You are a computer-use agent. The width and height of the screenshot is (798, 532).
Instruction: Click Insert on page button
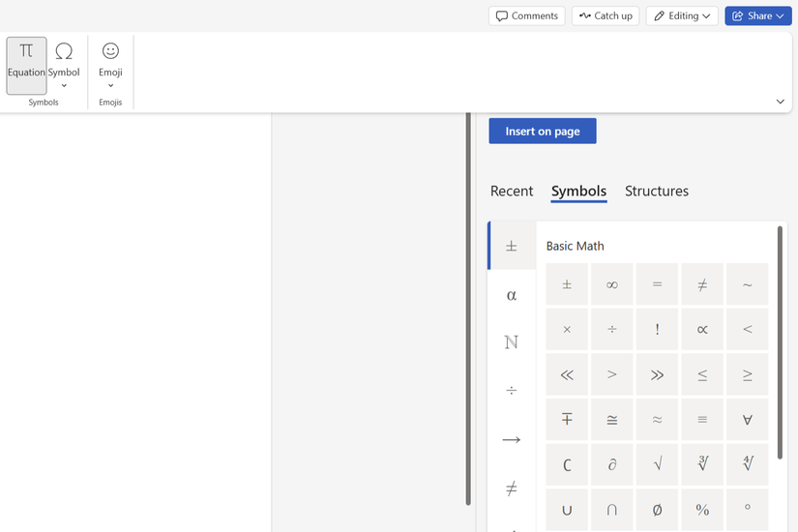point(542,131)
